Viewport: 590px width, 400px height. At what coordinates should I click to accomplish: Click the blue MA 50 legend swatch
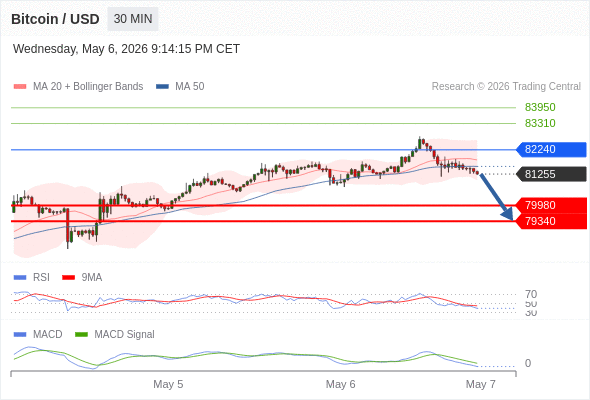(162, 87)
